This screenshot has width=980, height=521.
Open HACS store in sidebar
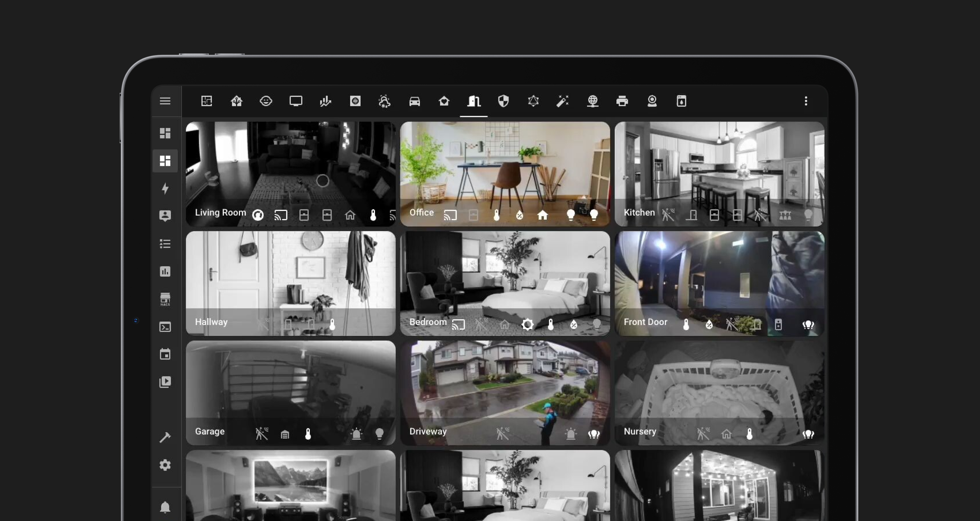click(x=165, y=299)
